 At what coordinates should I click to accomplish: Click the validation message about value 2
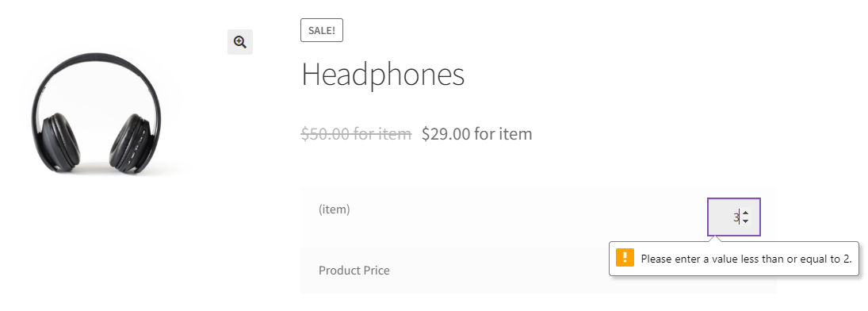(x=746, y=259)
